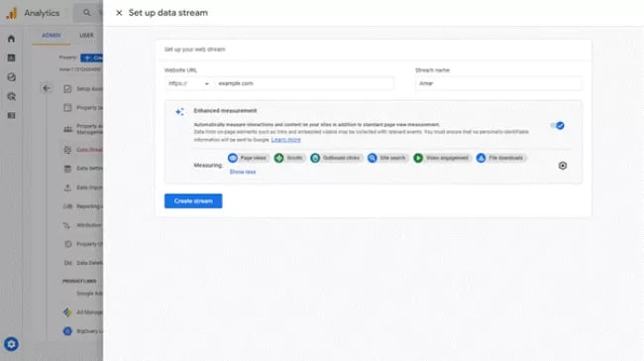The image size is (644, 361).
Task: Open Data Import in admin list
Action: click(82, 187)
